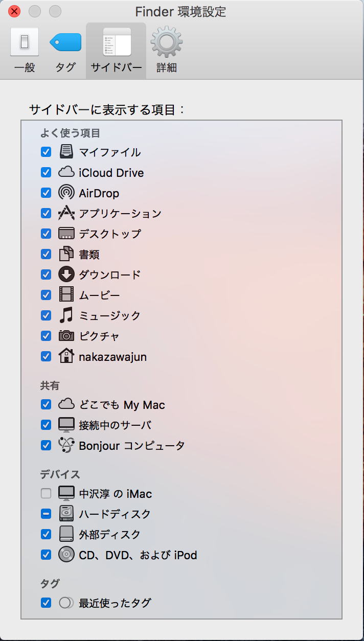Disable the Bonjour コンピュータ checkbox
The height and width of the screenshot is (641, 364).
[46, 445]
